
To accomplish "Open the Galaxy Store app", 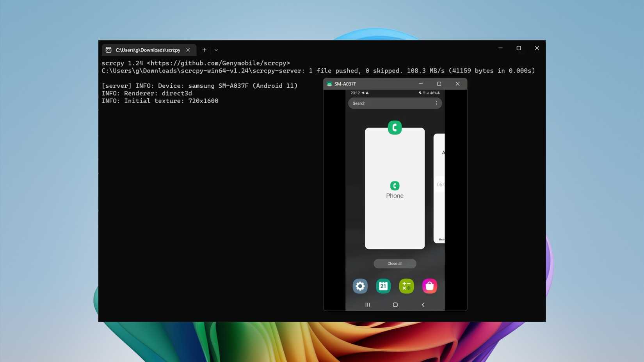I will 429,286.
